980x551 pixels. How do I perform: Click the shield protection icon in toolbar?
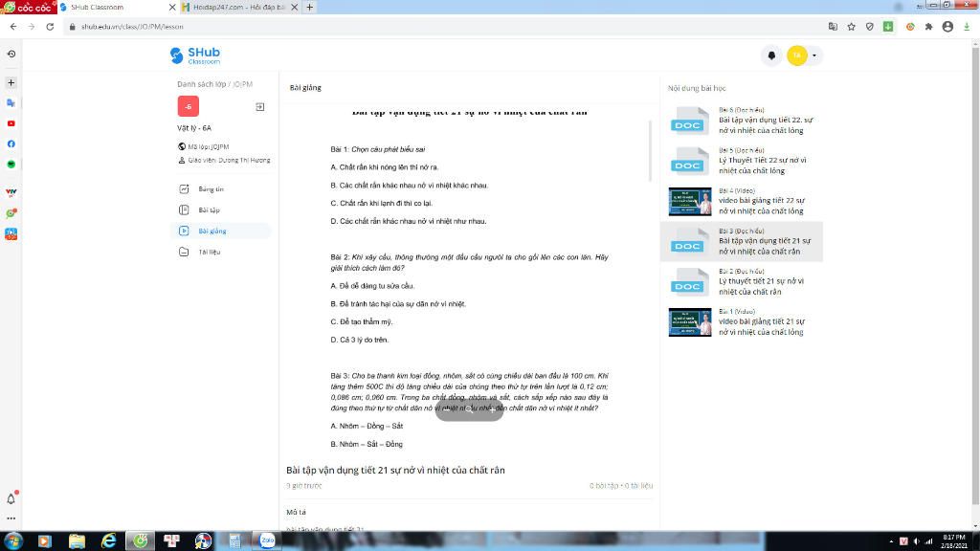869,27
